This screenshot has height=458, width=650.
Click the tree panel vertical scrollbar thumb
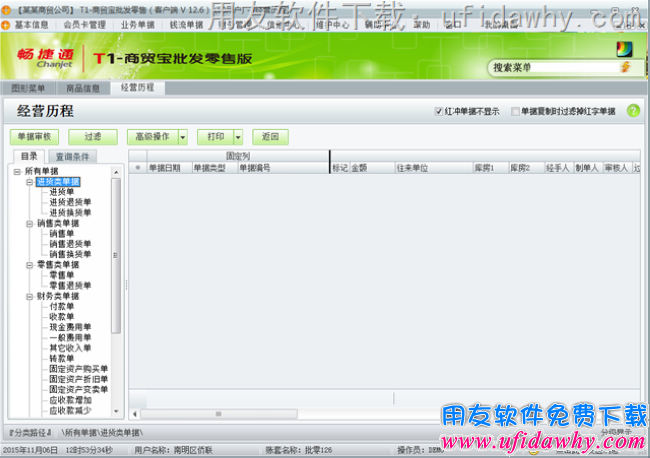[116, 255]
